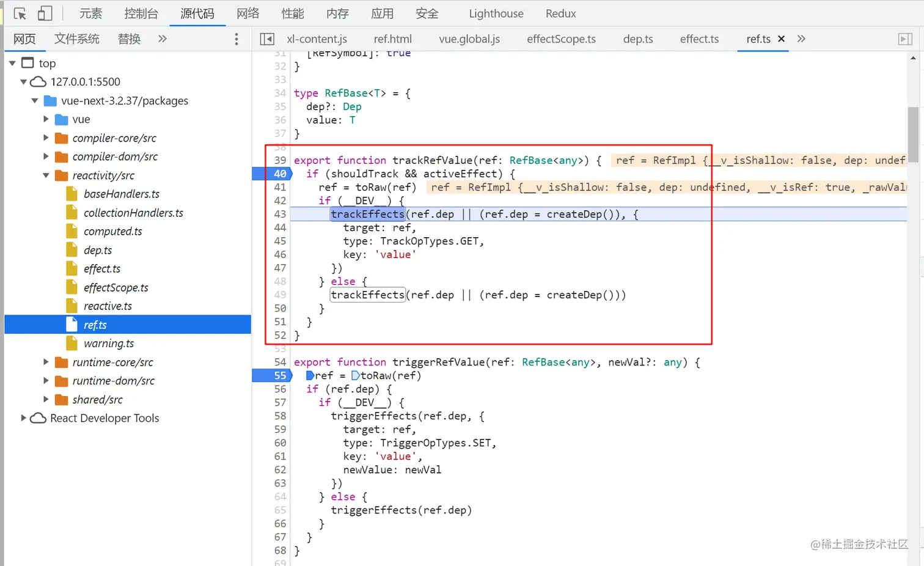924x566 pixels.
Task: Click the scroll-up arrow of code editor
Action: [913, 58]
